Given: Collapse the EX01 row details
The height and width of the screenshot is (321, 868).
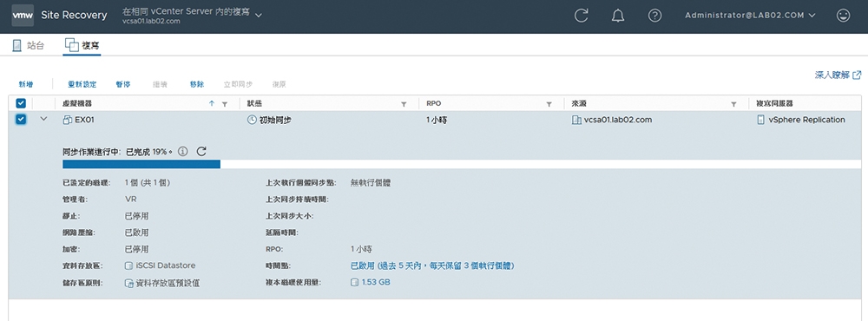Looking at the screenshot, I should pyautogui.click(x=44, y=119).
